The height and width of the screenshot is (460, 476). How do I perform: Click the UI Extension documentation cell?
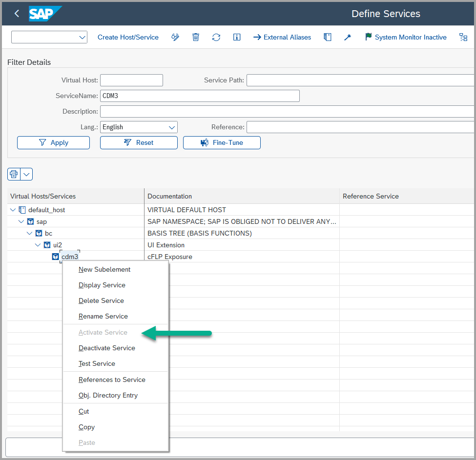[x=242, y=245]
